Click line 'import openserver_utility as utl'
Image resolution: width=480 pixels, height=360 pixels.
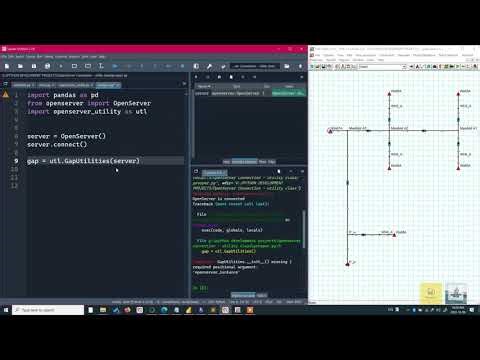[87, 112]
